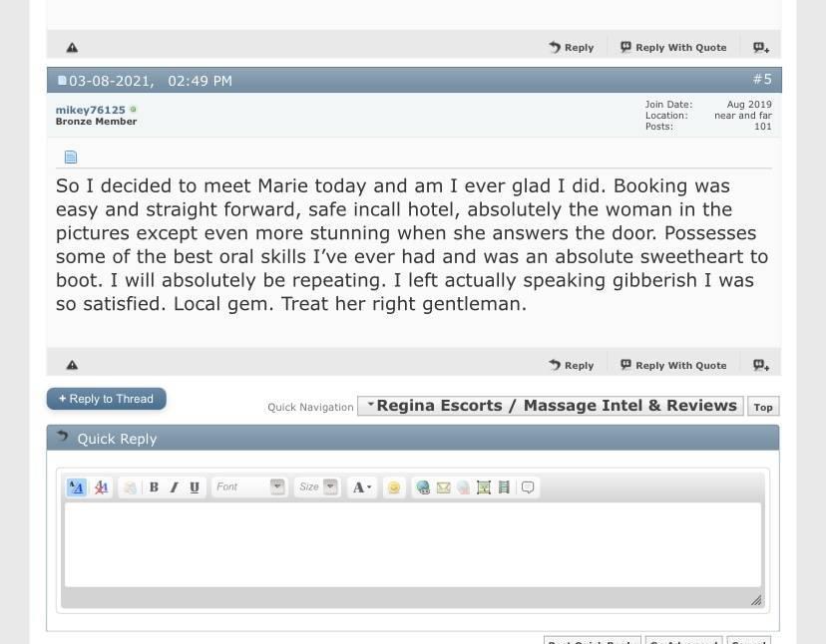
Task: Click Reply With Quote on post #5
Action: (673, 365)
